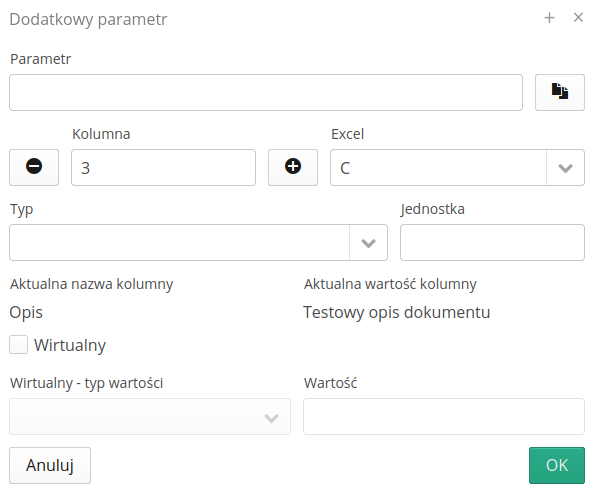Viewport: 593px width, 492px height.
Task: Click inside the Typ combo box field
Action: [x=179, y=242]
